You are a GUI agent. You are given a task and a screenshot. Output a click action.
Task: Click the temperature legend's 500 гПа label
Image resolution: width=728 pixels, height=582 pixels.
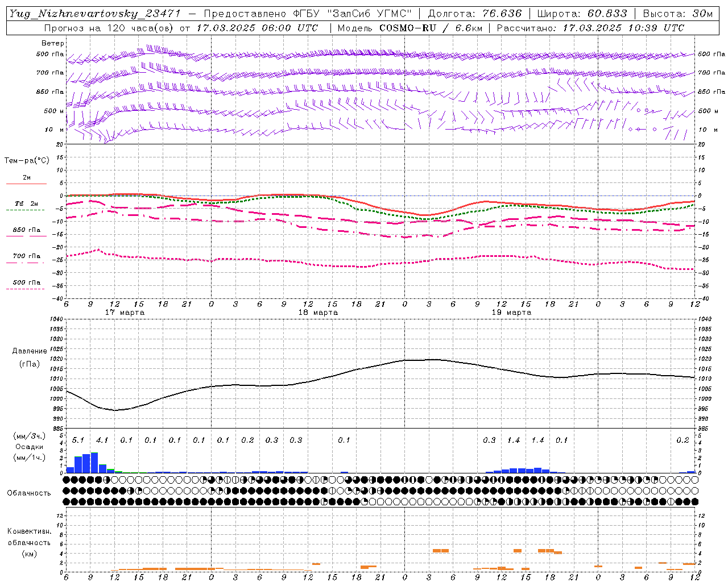click(27, 282)
